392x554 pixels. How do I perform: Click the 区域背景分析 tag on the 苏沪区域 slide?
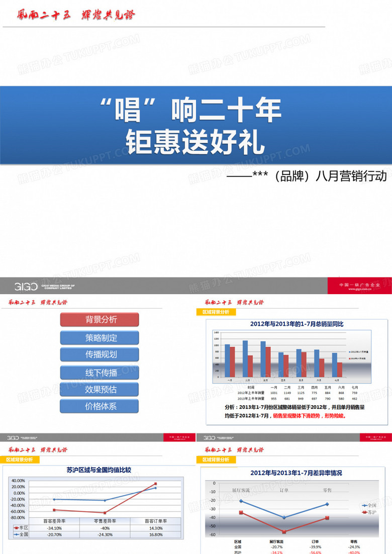pyautogui.click(x=20, y=459)
